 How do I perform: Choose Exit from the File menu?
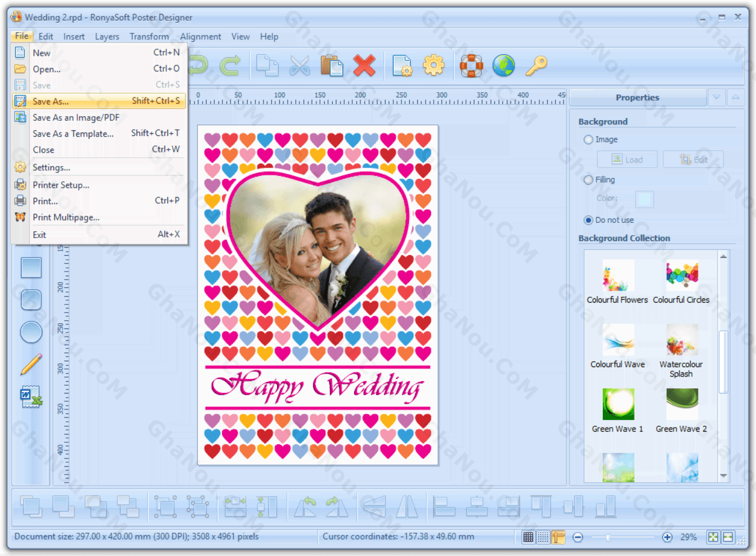pyautogui.click(x=99, y=235)
